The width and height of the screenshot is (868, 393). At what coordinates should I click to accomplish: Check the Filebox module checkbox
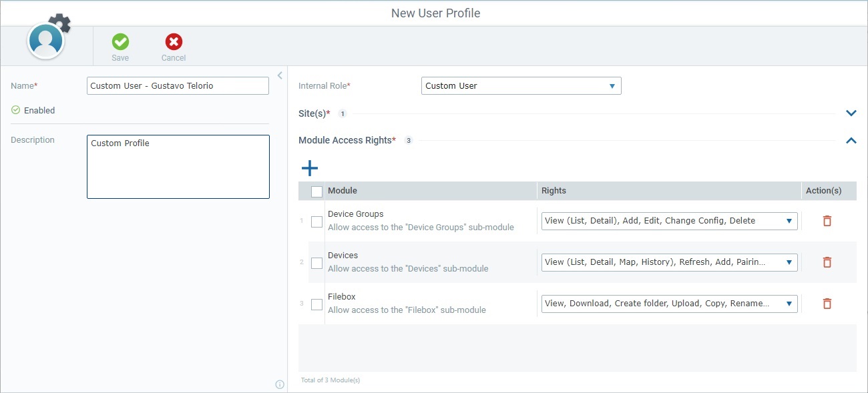pyautogui.click(x=316, y=304)
